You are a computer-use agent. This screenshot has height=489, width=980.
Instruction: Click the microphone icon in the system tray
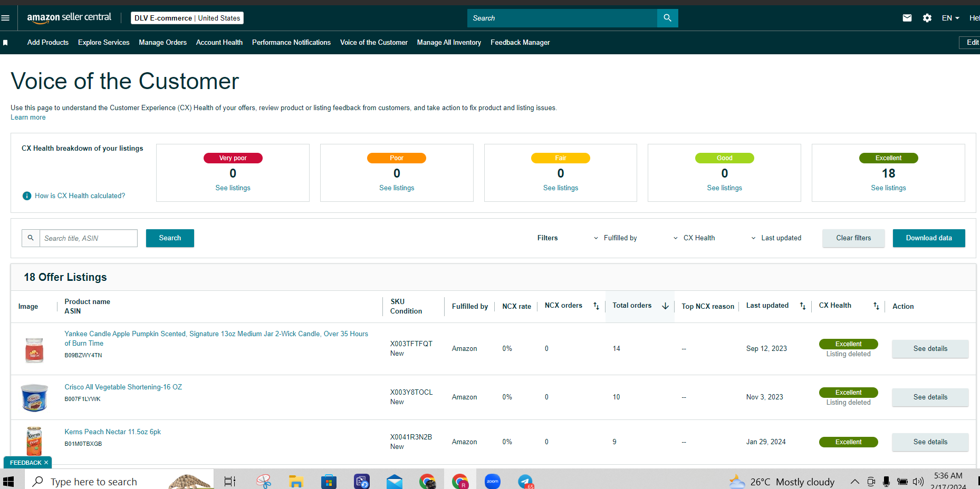point(886,482)
